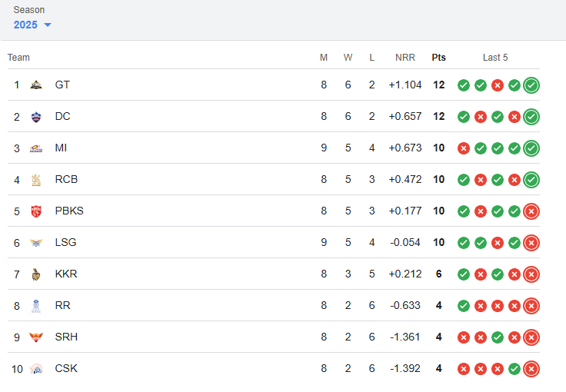Click the Pts column header
The image size is (566, 392).
438,58
